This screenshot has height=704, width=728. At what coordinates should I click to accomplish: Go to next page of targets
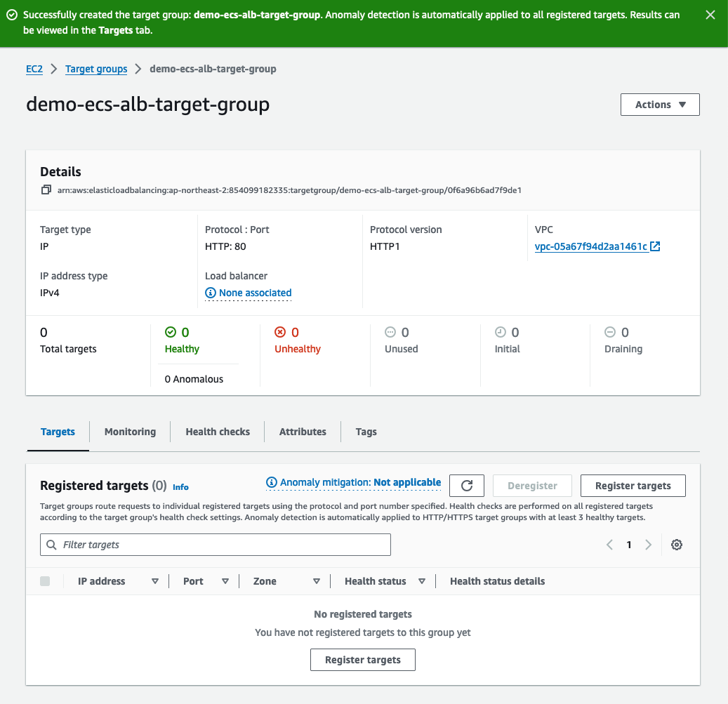pos(648,545)
